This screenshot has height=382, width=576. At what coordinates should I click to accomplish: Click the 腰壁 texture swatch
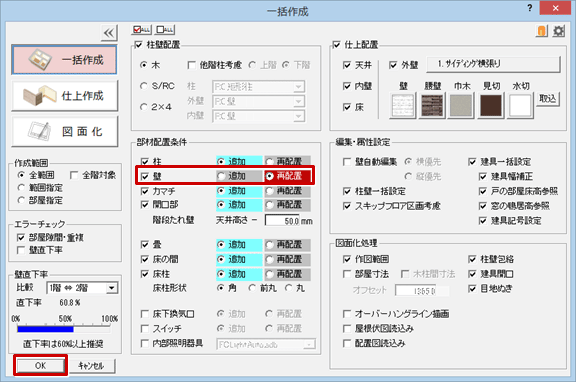[x=432, y=105]
